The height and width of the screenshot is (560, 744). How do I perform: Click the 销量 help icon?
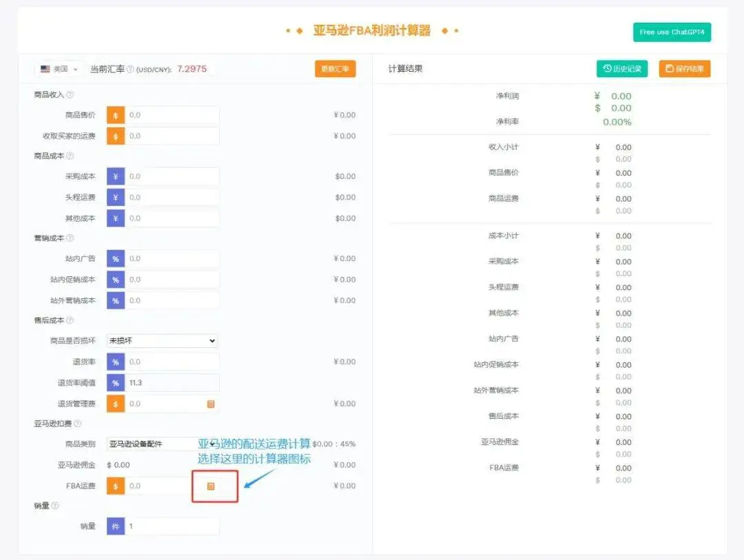(x=55, y=506)
